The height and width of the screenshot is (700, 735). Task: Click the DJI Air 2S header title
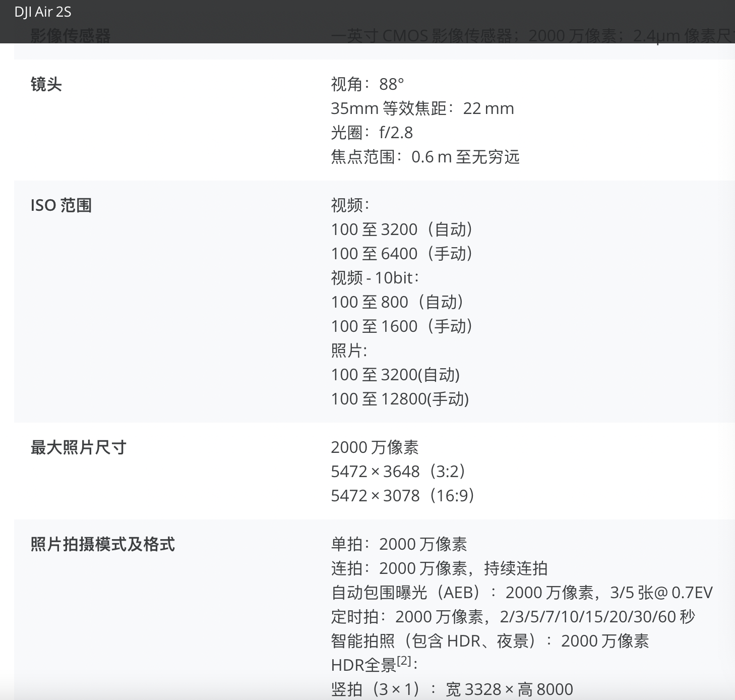43,12
